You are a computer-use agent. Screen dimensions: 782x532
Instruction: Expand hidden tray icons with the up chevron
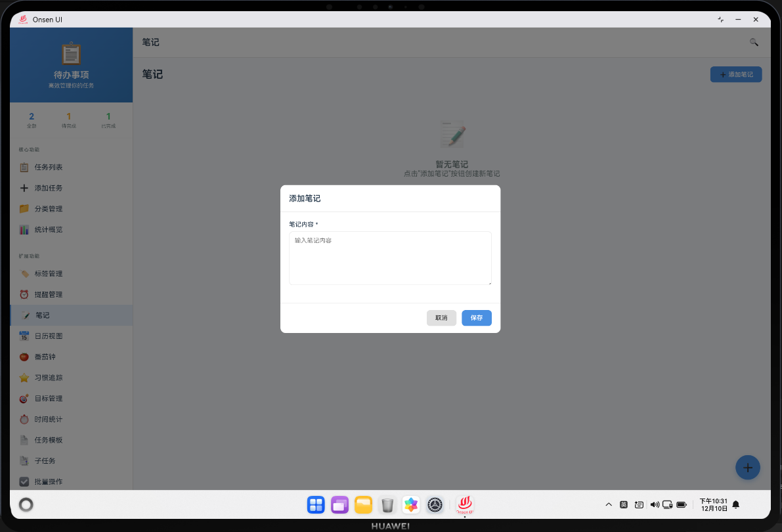coord(609,504)
